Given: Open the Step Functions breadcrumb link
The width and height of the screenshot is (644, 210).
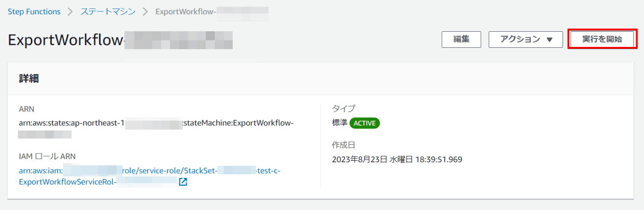Looking at the screenshot, I should pos(34,11).
